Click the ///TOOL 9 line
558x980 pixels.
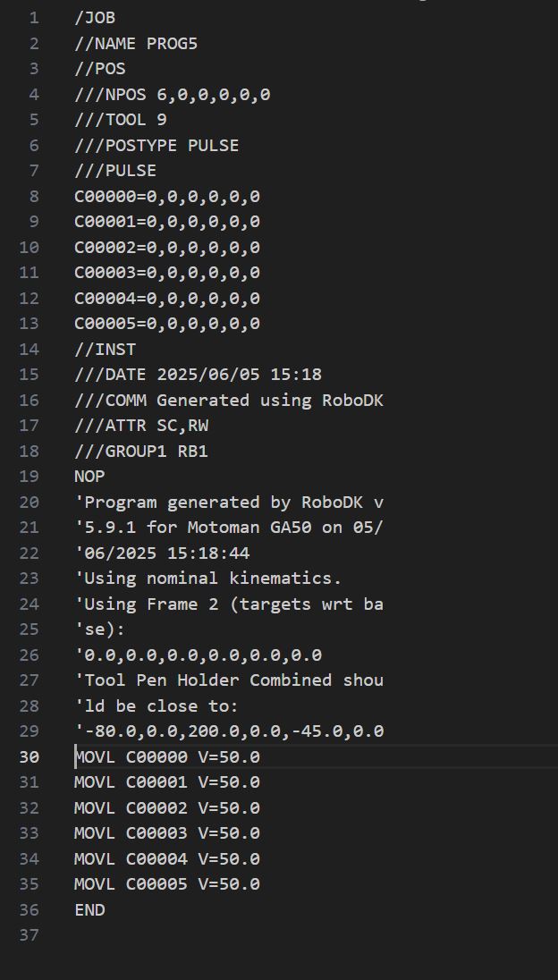(120, 119)
